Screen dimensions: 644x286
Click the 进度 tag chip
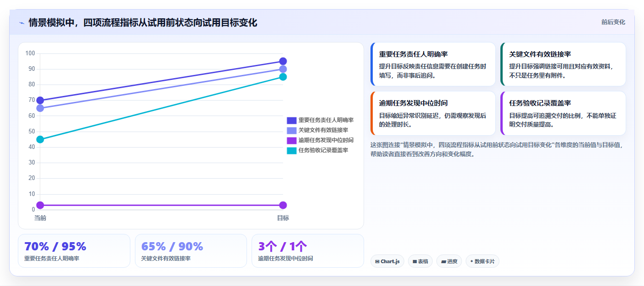tap(449, 261)
